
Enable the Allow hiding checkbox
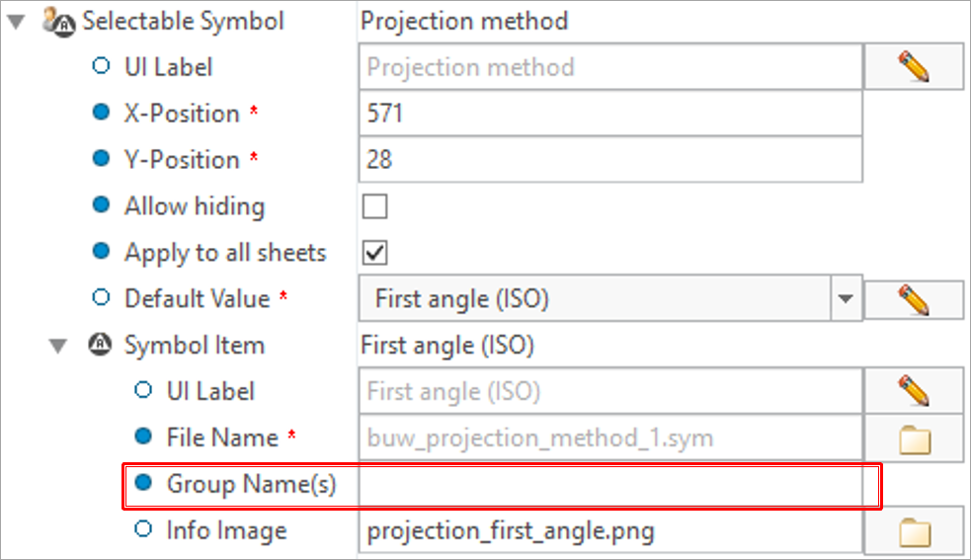click(x=374, y=206)
